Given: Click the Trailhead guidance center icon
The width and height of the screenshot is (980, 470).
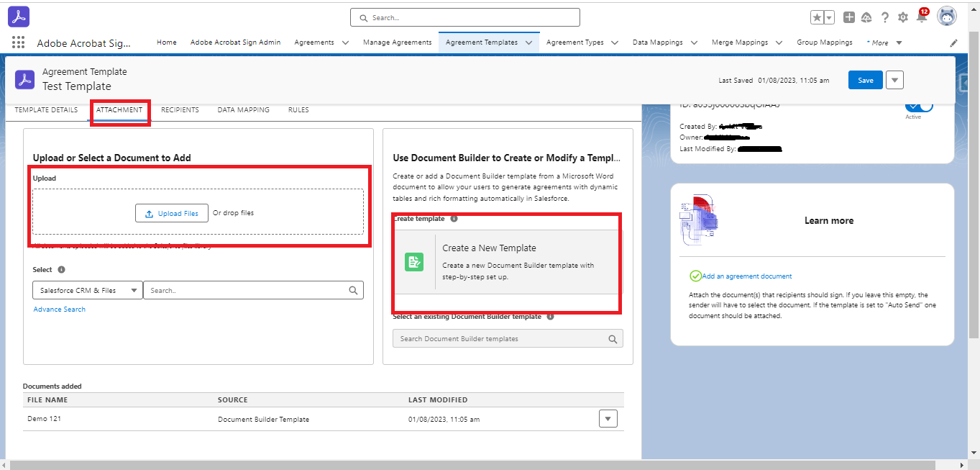Looking at the screenshot, I should click(866, 17).
